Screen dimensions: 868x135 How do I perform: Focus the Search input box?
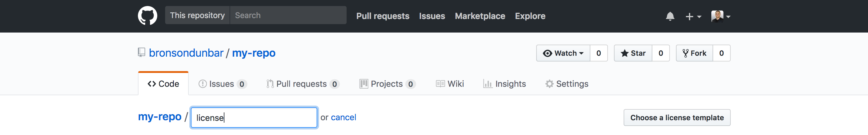(288, 15)
